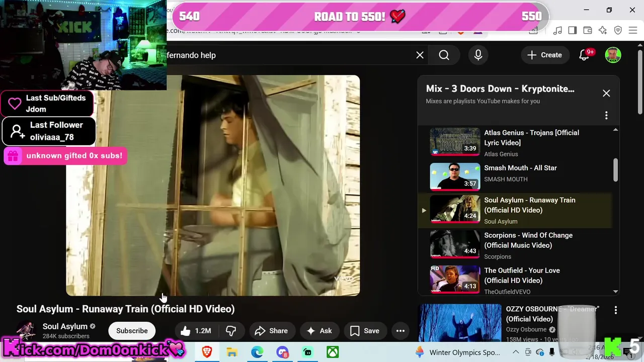Open YouTube notifications bell
Screen dimensions: 644x362
coord(584,55)
